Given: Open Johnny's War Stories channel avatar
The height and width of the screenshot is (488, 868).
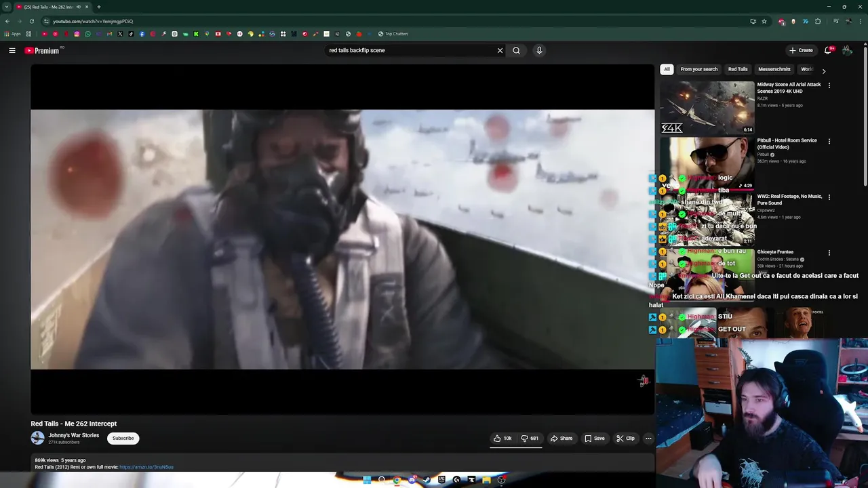Looking at the screenshot, I should point(37,439).
